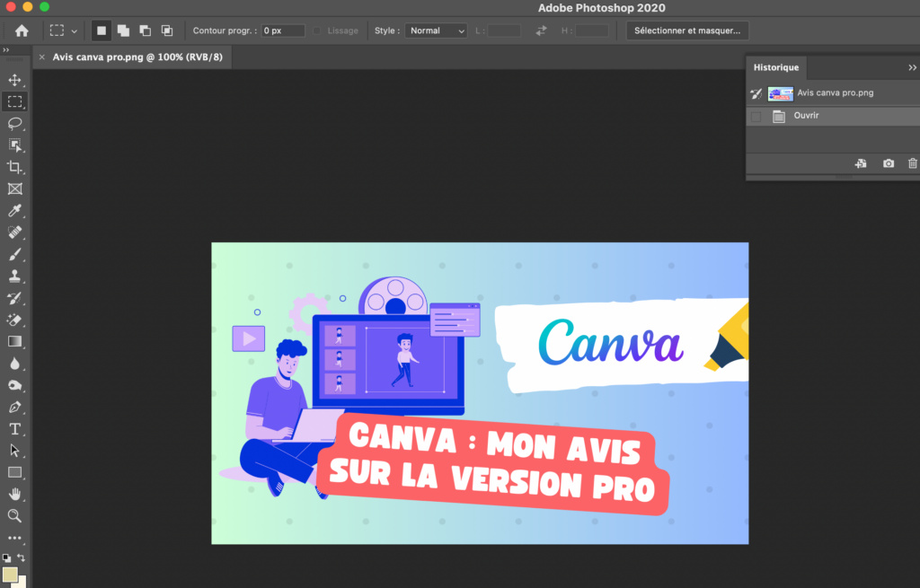Collapse the Historique panel
920x588 pixels.
[x=912, y=67]
